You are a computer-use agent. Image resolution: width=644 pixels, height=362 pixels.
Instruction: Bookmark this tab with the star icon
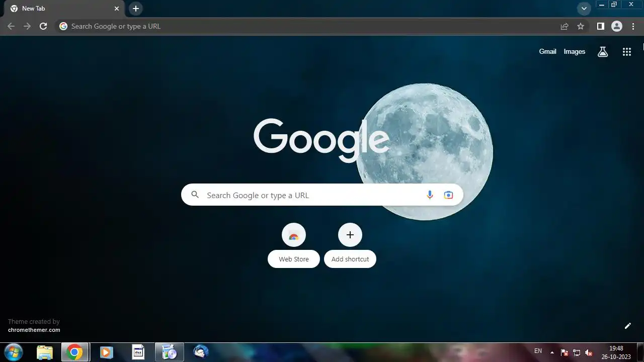click(x=581, y=26)
